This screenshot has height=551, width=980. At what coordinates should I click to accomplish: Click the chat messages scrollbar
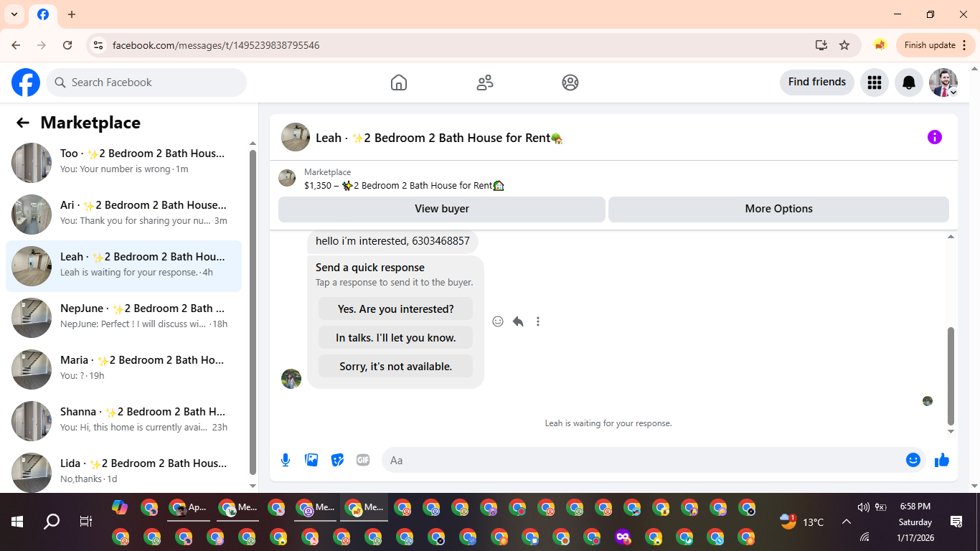click(951, 376)
